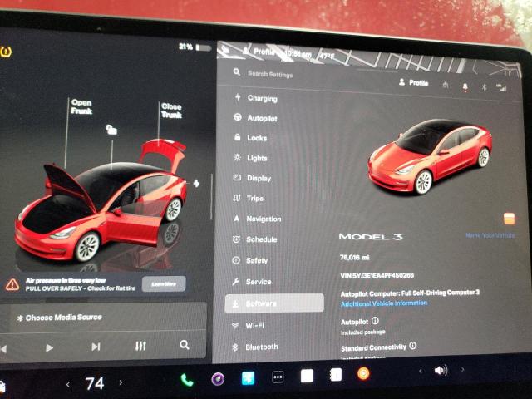Tap the red Model 3 image in Software panel
Screen dimensions: 532x399
[431, 157]
